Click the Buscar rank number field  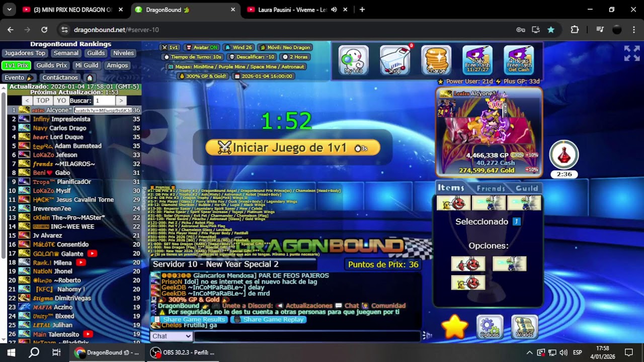tap(103, 101)
